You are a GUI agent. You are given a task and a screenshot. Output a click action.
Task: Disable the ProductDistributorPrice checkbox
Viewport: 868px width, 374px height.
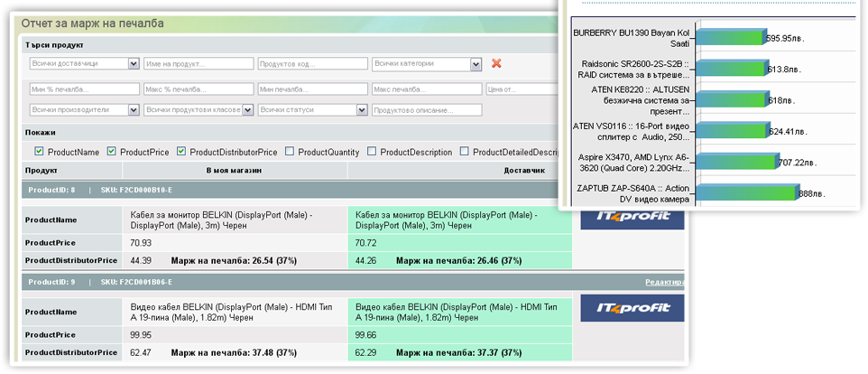click(x=181, y=152)
